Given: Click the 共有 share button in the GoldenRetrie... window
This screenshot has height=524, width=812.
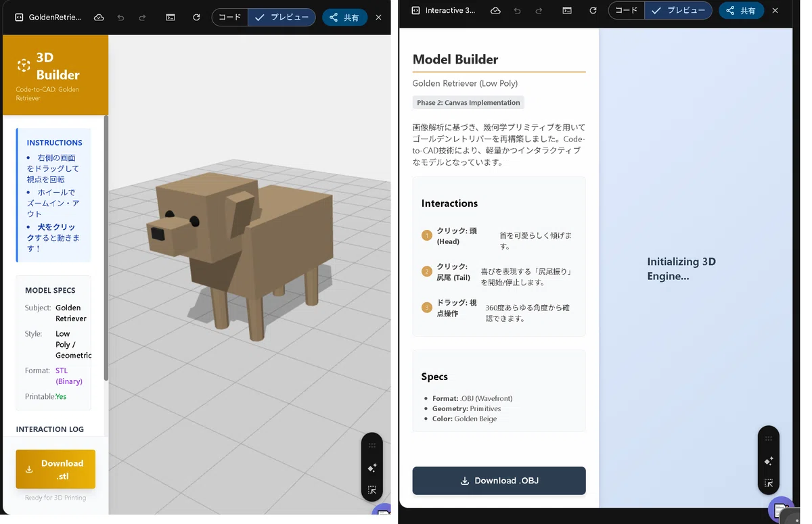Looking at the screenshot, I should (344, 18).
